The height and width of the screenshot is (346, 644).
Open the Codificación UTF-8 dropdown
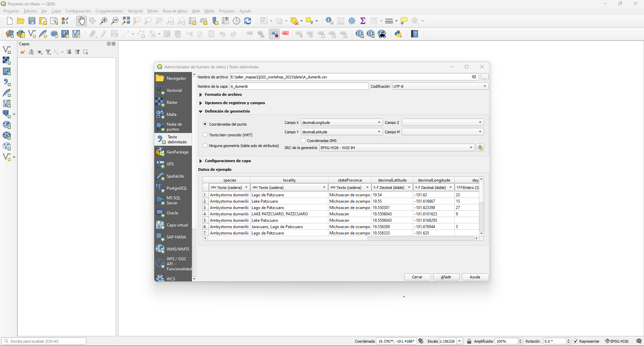440,86
